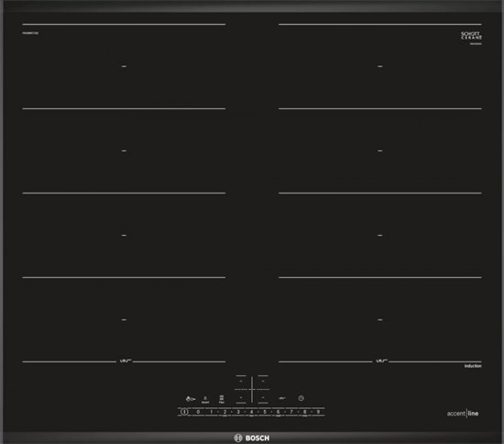Image resolution: width=504 pixels, height=444 pixels.
Task: Tap the PerfectFry sensor icon
Action: tap(282, 398)
